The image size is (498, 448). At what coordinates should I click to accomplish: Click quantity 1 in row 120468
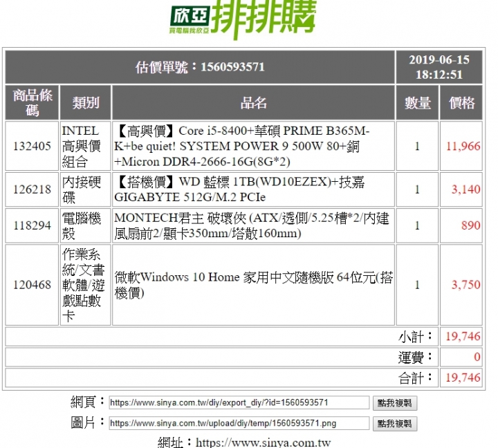tap(417, 285)
